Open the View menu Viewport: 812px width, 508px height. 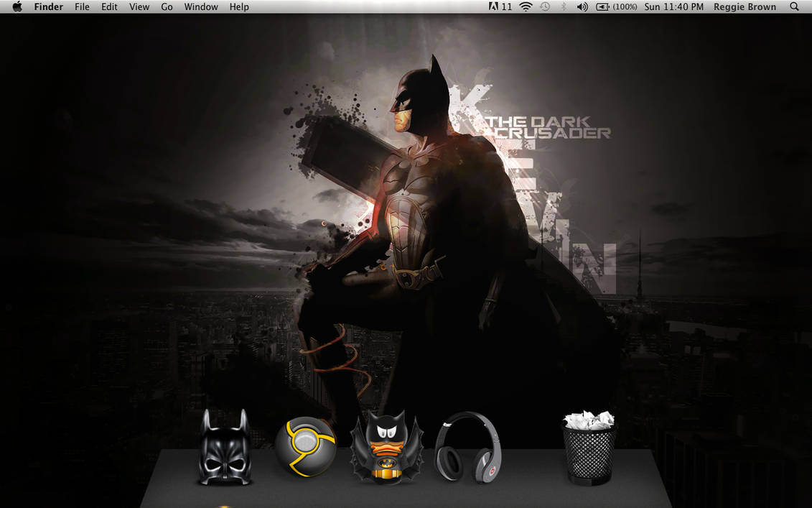tap(139, 6)
